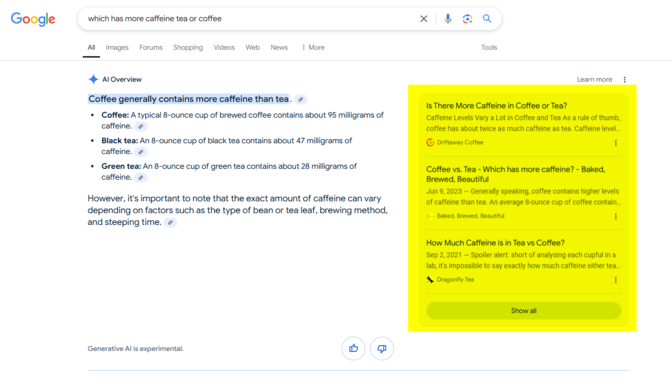
Task: Click the 'Baked, Brewed, Beautiful' source name
Action: pos(471,216)
